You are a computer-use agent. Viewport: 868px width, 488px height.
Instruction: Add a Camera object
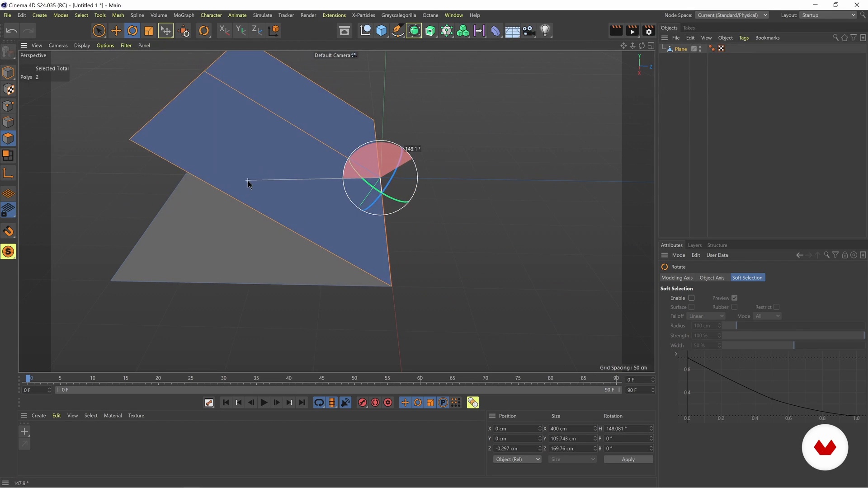(x=528, y=31)
